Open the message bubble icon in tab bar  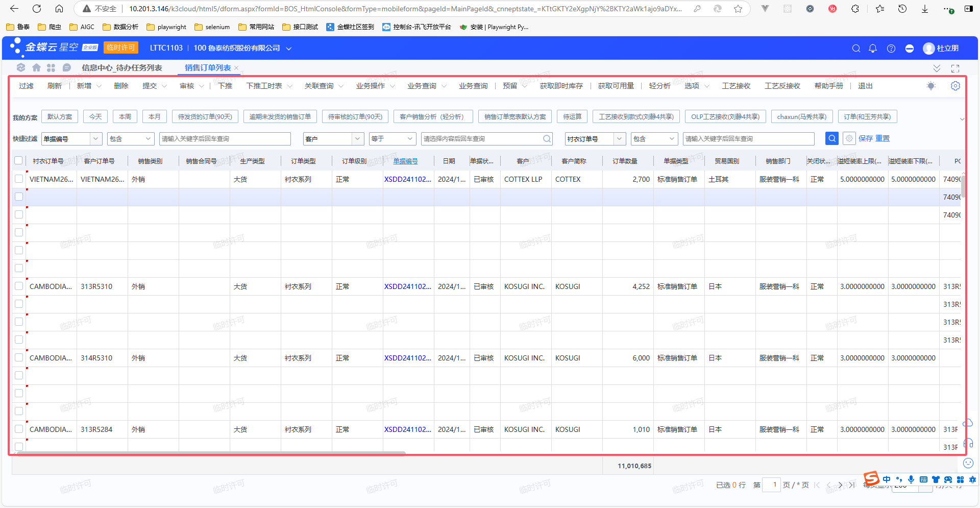tap(66, 67)
